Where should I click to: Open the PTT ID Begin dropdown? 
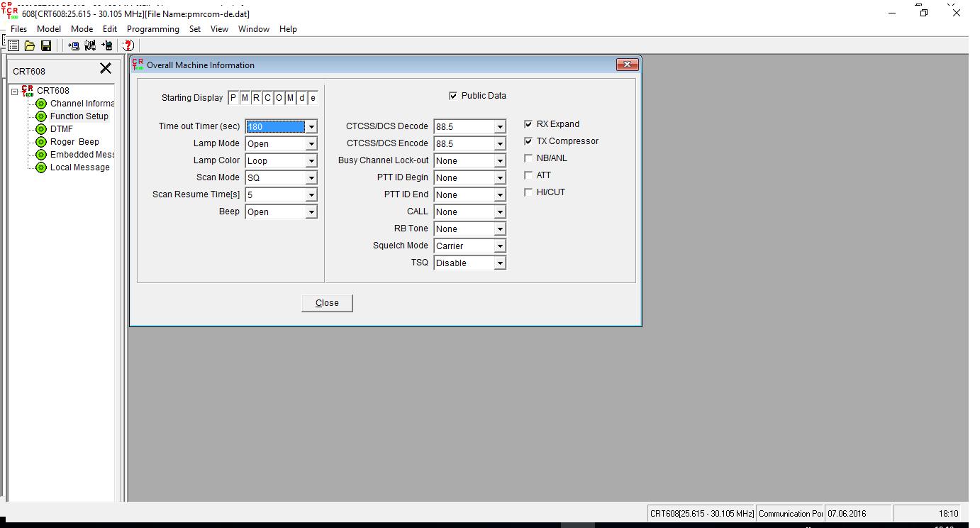coord(500,178)
